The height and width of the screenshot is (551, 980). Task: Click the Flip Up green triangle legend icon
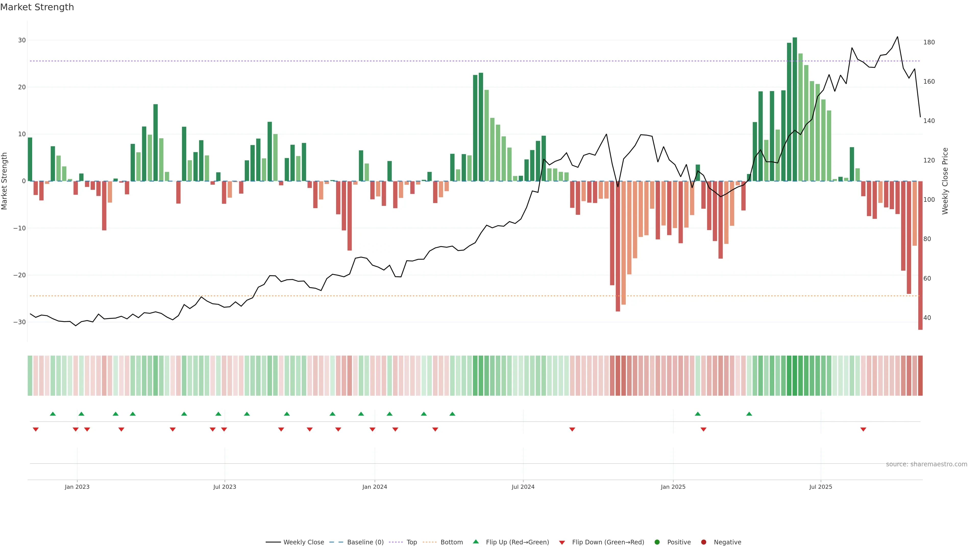(475, 542)
